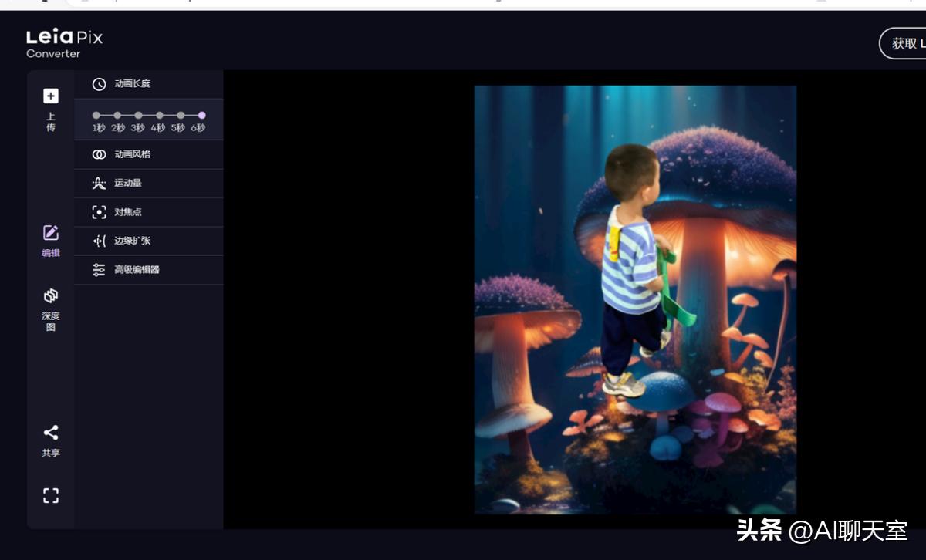The width and height of the screenshot is (926, 560).
Task: Set animation length to 2秒
Action: 117,116
